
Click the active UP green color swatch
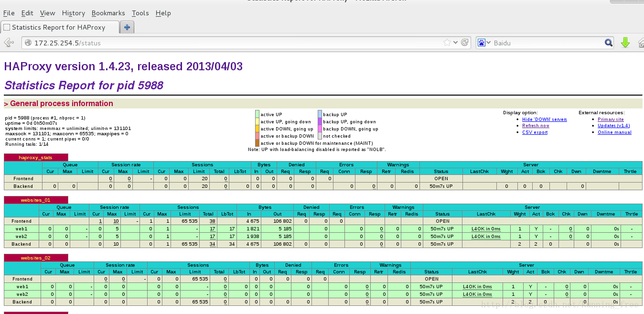(x=258, y=114)
